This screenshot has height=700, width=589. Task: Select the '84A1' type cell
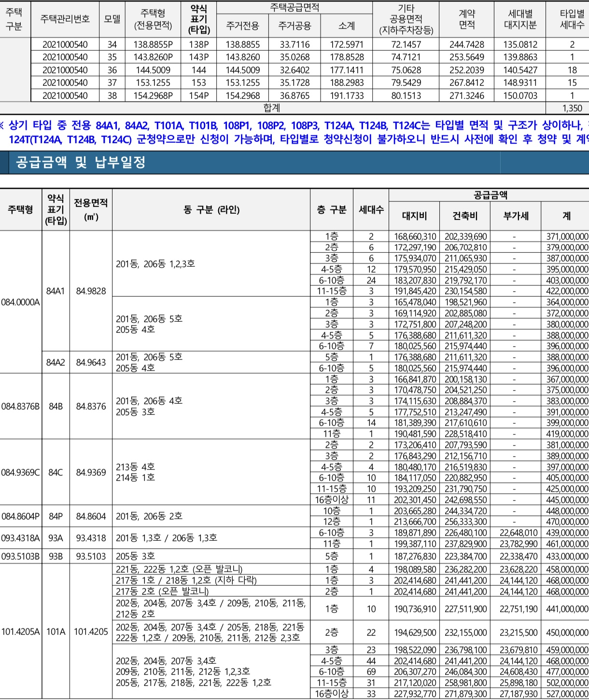[56, 291]
